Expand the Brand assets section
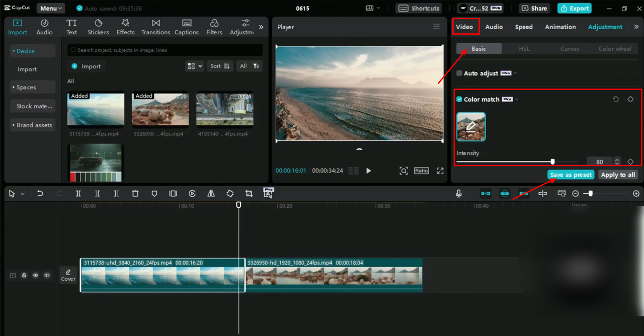Screen dimensions: 644x336 [x=32, y=125]
